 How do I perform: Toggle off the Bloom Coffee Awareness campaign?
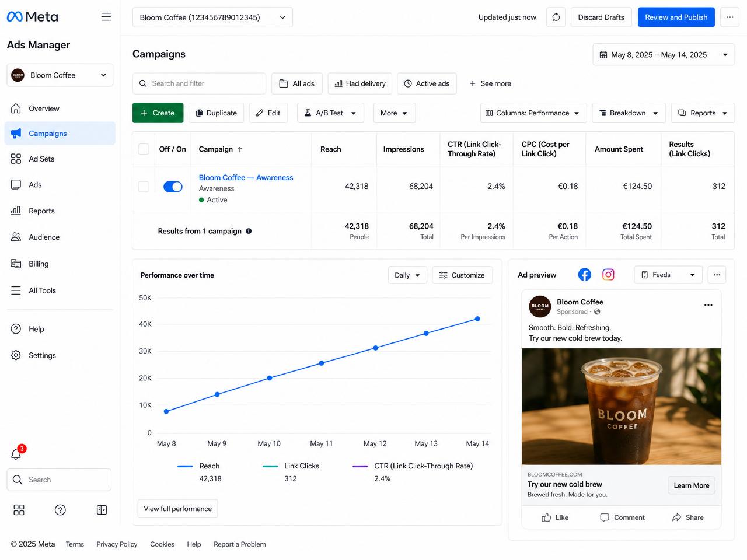[173, 187]
